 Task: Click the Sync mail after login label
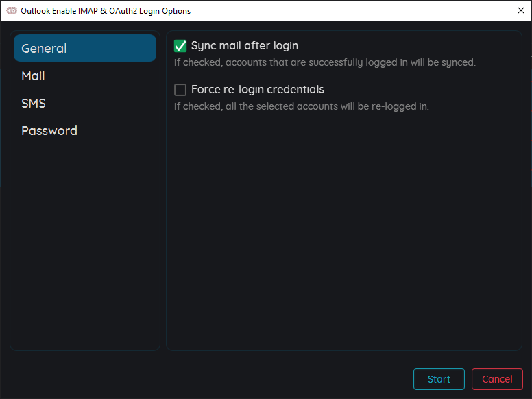coord(245,45)
